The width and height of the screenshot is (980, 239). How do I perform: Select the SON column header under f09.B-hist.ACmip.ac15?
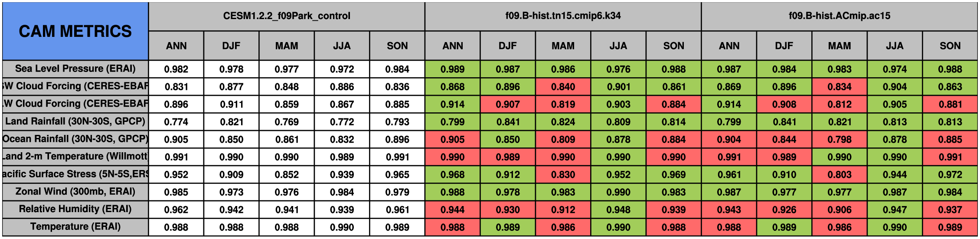coord(950,46)
